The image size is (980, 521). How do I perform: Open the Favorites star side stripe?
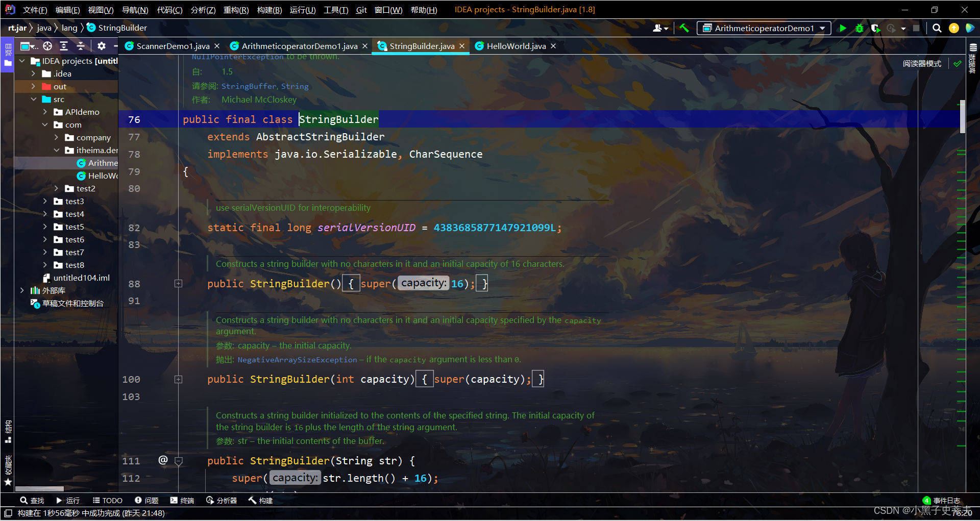[7, 471]
